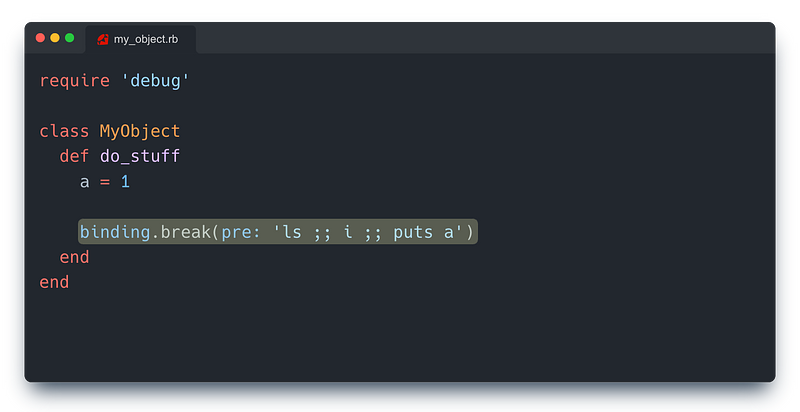
Task: Click the 'pre:' keyword argument
Action: pos(241,233)
